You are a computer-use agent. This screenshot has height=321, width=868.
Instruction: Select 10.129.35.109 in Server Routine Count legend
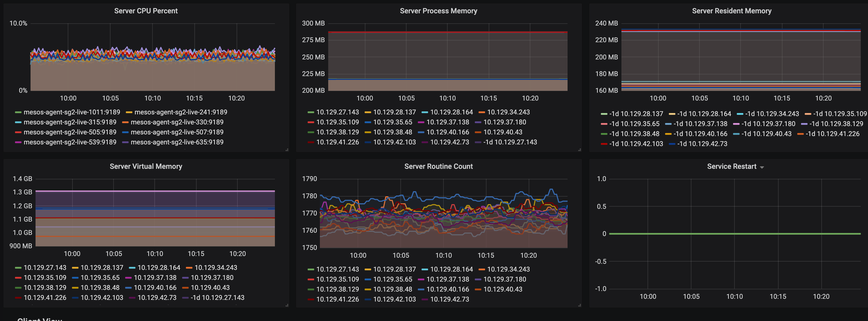[x=338, y=280]
